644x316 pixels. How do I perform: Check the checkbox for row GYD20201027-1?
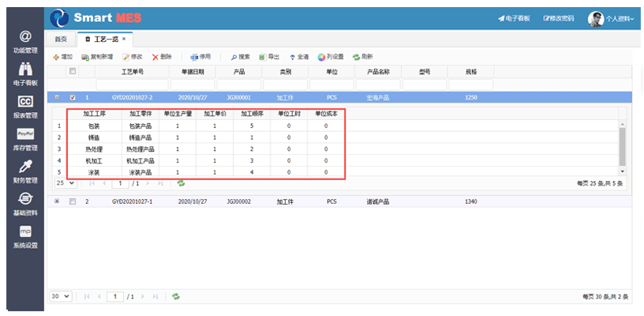pos(73,201)
